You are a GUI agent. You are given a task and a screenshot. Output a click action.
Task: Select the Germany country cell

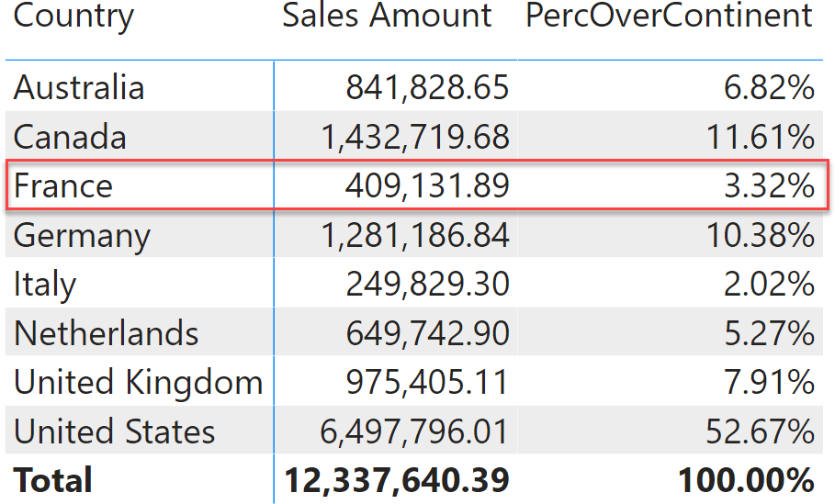pos(82,236)
